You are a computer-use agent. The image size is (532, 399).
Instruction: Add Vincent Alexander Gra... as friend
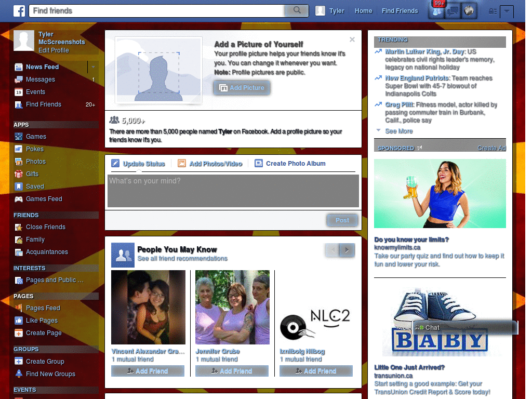[x=148, y=371]
